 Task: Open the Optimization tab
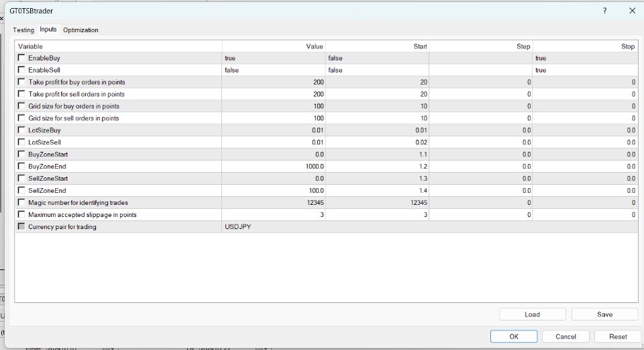[80, 30]
